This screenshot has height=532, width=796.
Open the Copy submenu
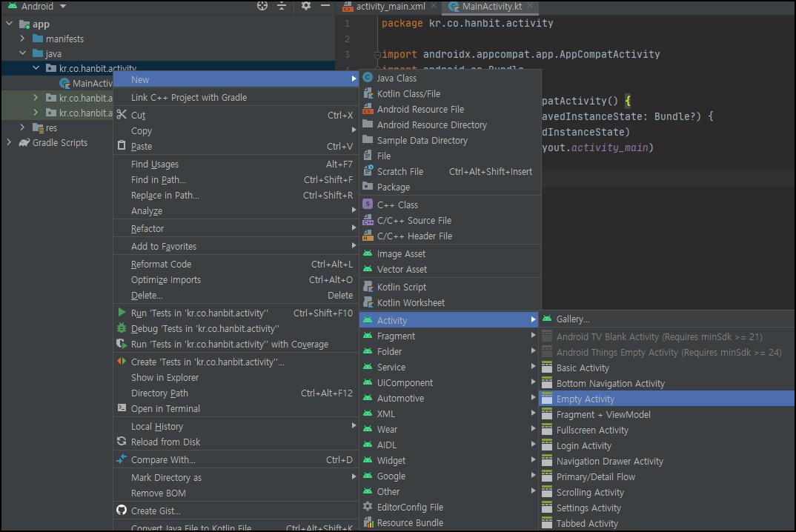coord(236,131)
